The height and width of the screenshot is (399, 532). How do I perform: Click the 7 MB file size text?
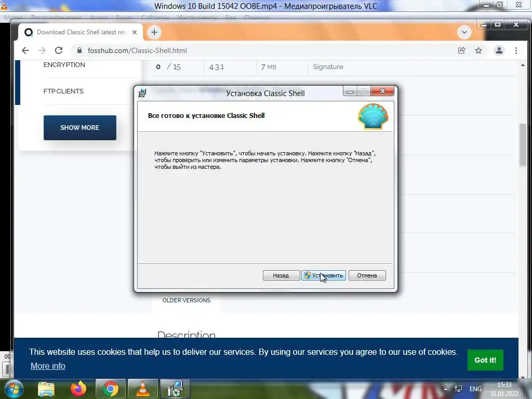click(269, 67)
